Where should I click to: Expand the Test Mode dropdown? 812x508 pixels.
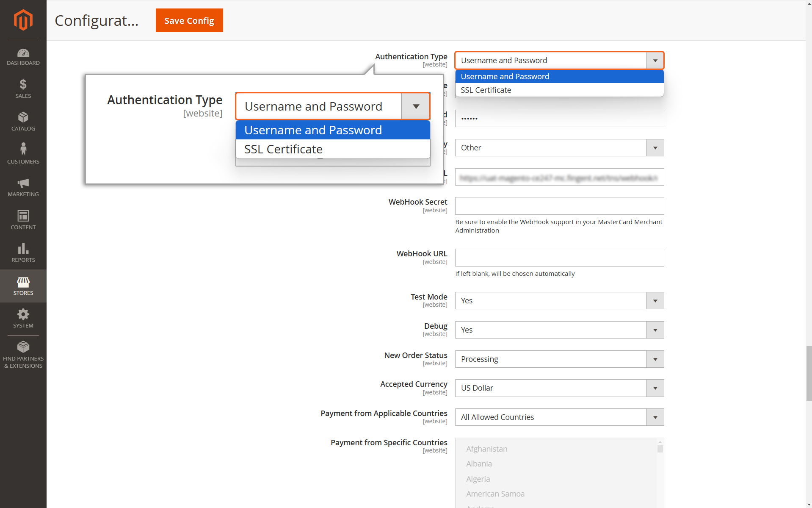click(559, 300)
